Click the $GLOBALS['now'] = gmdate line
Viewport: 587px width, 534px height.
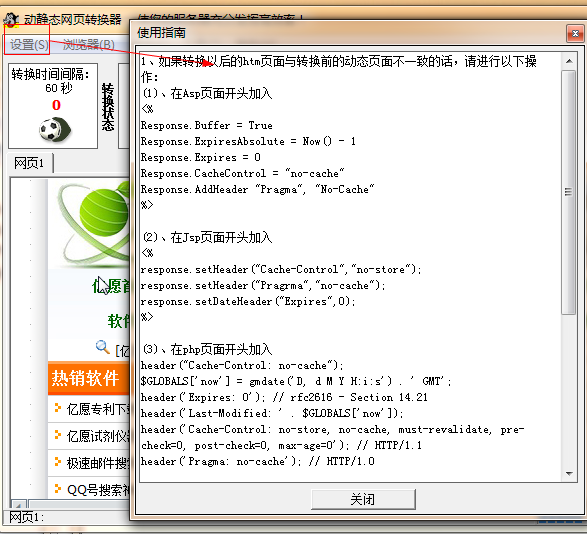coord(296,381)
